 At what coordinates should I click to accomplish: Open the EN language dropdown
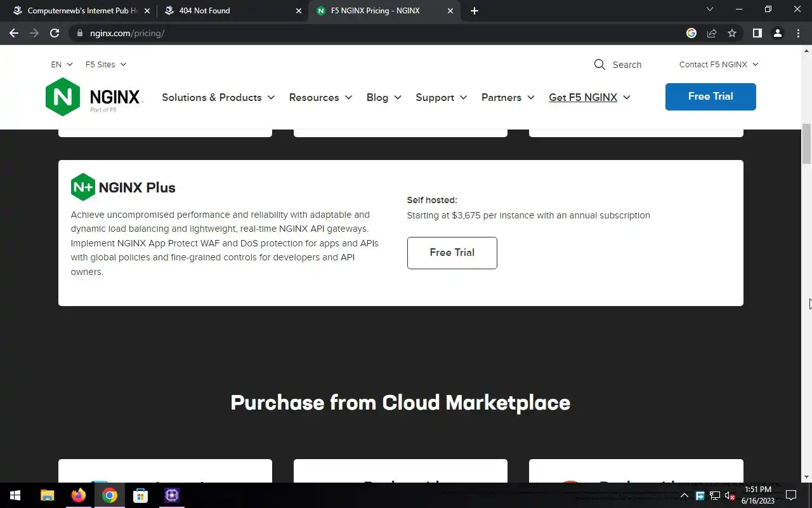pyautogui.click(x=62, y=64)
